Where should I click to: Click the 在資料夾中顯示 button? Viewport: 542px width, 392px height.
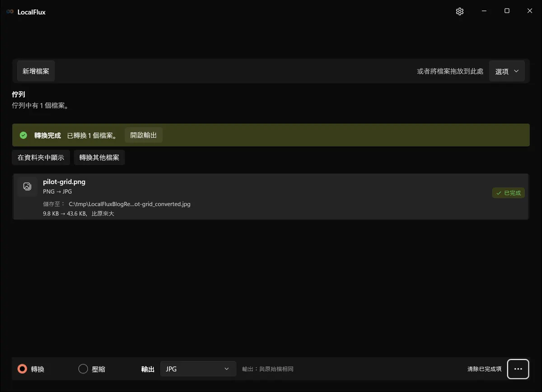pyautogui.click(x=41, y=157)
